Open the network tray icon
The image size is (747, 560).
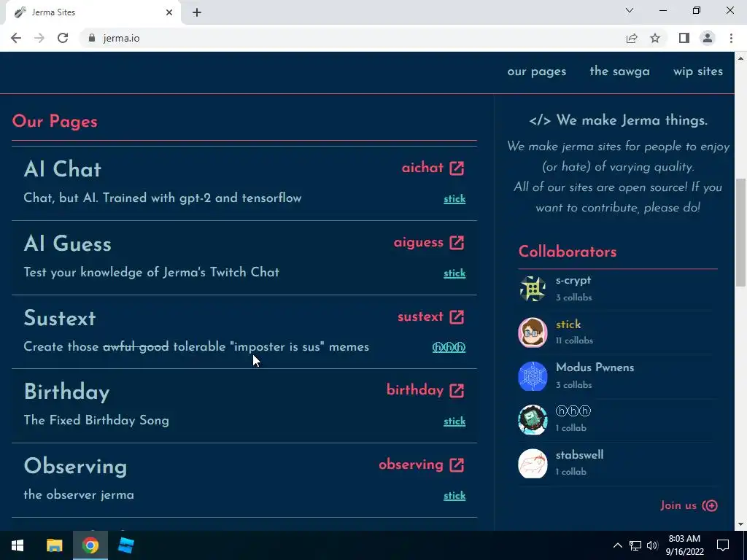coord(635,545)
